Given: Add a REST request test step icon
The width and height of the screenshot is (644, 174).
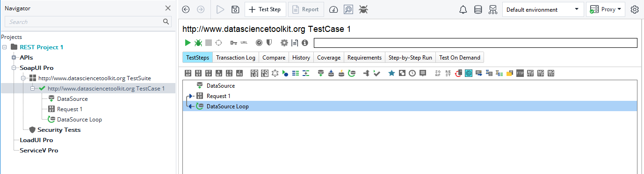Looking at the screenshot, I should 199,73.
